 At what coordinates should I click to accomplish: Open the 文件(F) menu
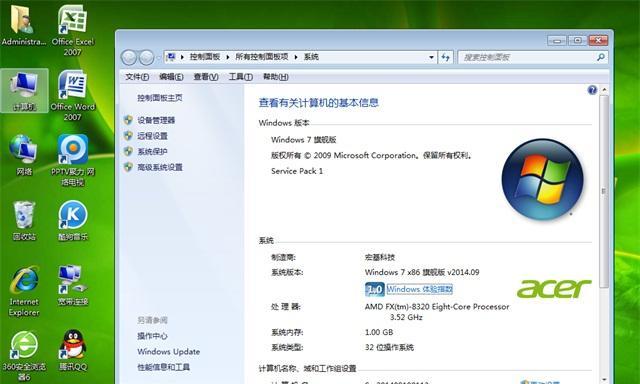point(137,77)
